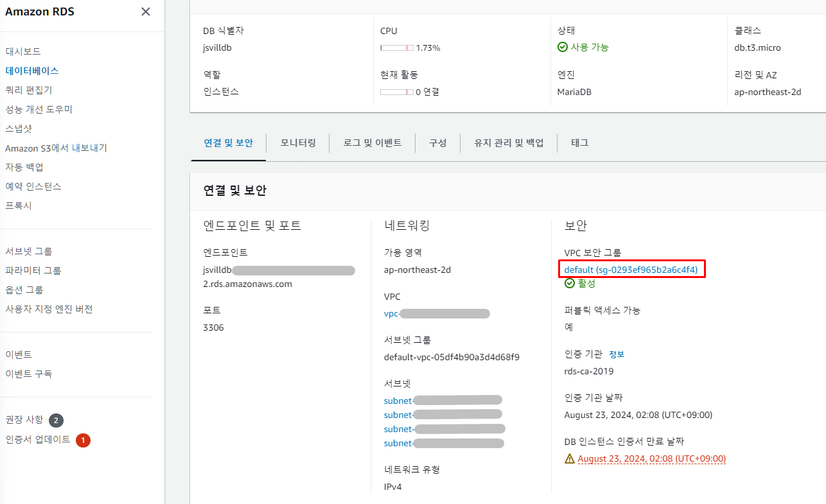826x504 pixels.
Task: Go to 성능 개선 도우미
Action: (x=39, y=109)
